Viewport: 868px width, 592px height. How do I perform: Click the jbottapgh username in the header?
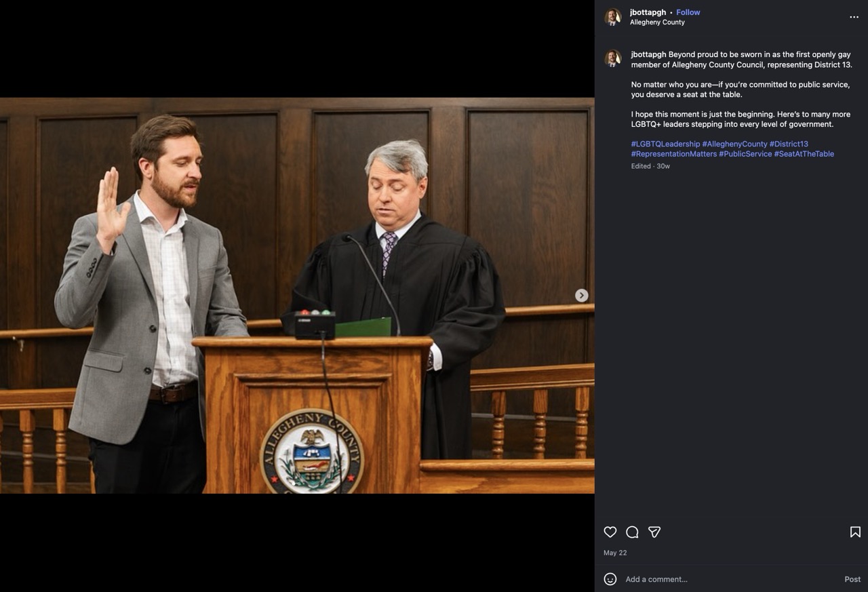(x=647, y=12)
